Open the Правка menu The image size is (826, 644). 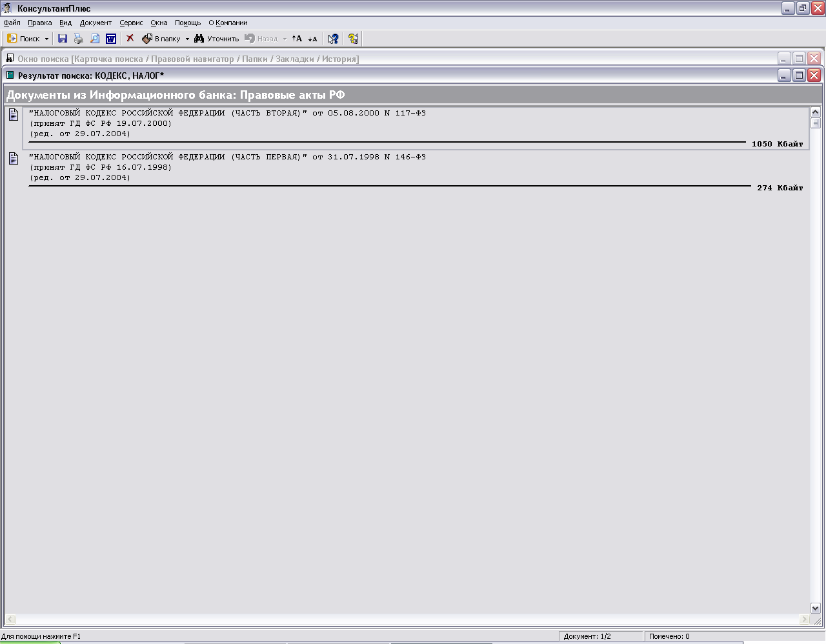40,23
